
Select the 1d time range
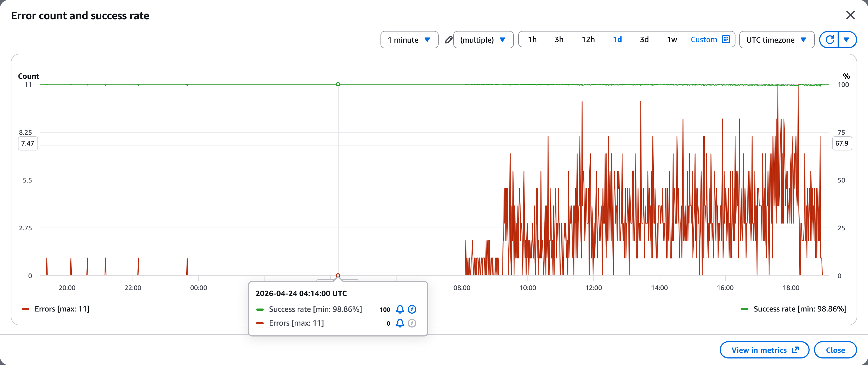[617, 39]
